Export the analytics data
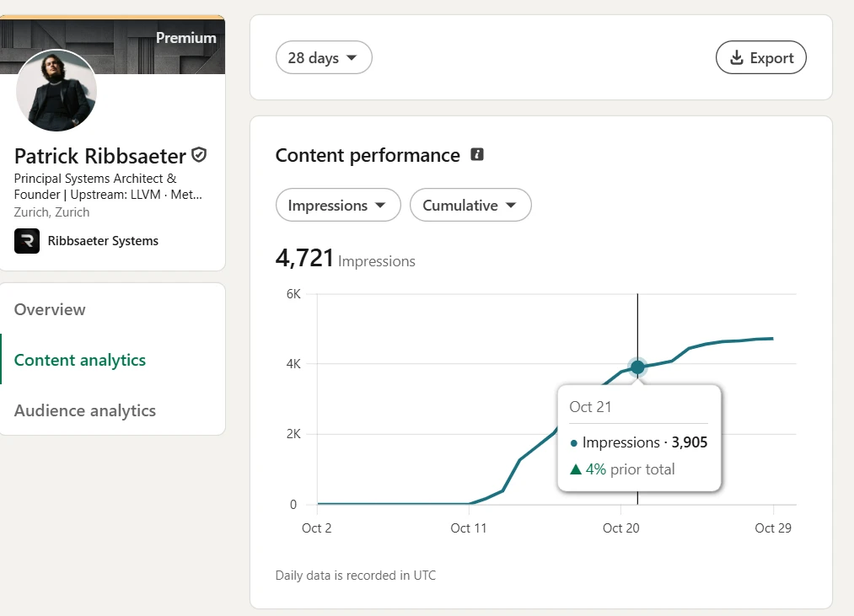 coord(761,57)
